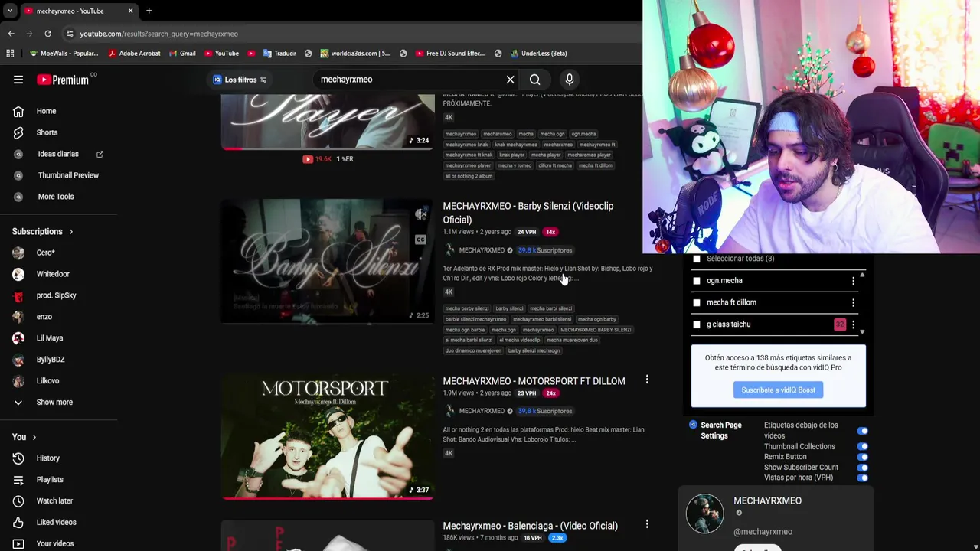Open the Los filtros dropdown
Image resolution: width=980 pixels, height=551 pixels.
point(240,80)
